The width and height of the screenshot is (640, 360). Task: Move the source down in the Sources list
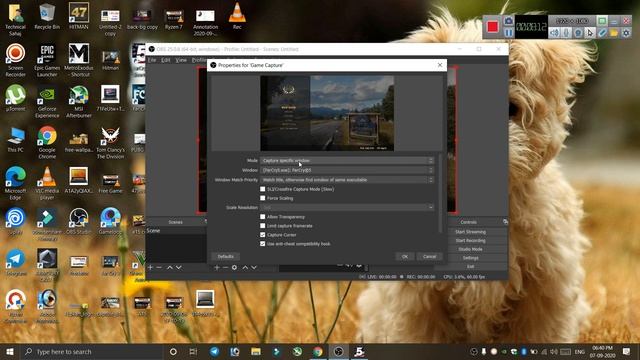coord(254,267)
